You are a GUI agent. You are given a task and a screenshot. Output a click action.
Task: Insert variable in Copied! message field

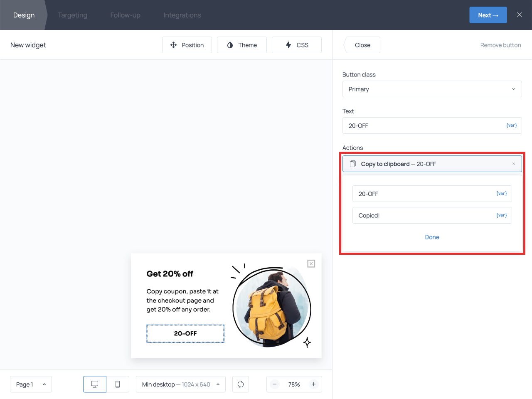pyautogui.click(x=501, y=215)
